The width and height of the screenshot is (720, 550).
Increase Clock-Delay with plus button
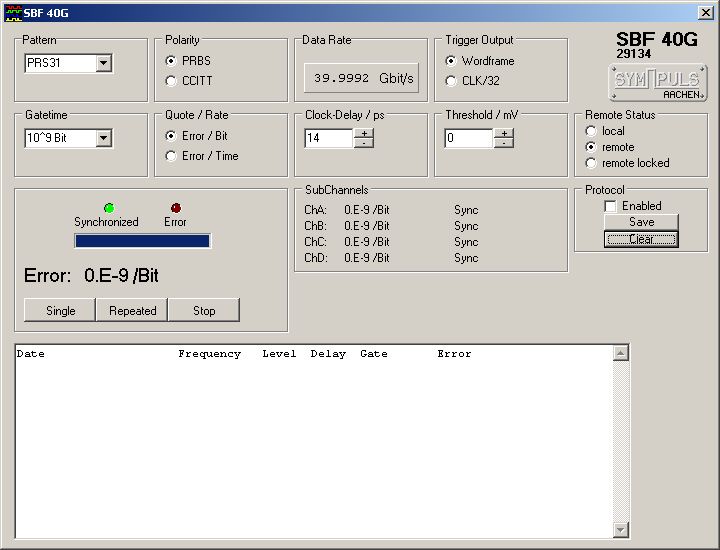click(364, 133)
